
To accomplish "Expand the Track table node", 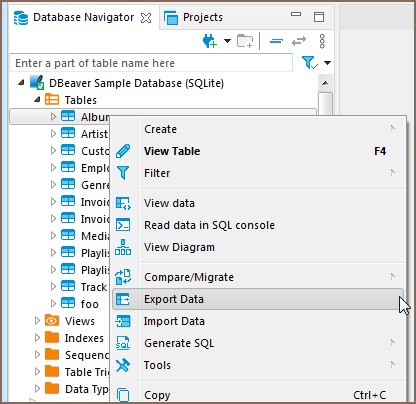I will 53,287.
